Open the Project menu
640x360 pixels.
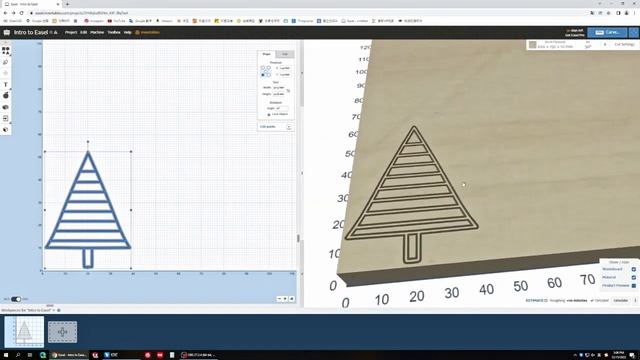[71, 32]
